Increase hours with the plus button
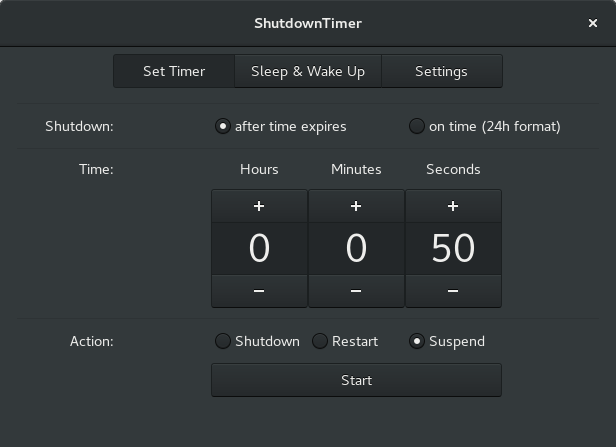616x447 pixels. pos(259,206)
